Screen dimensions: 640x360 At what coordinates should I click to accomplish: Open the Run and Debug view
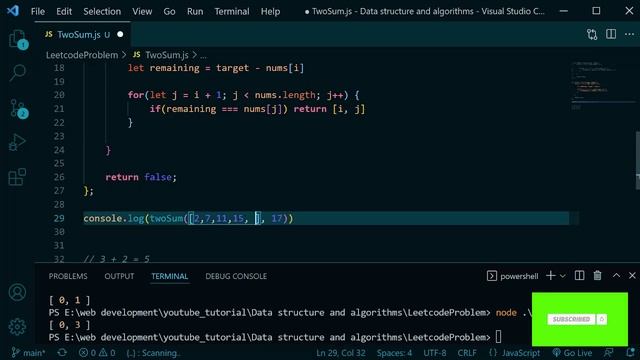(18, 142)
